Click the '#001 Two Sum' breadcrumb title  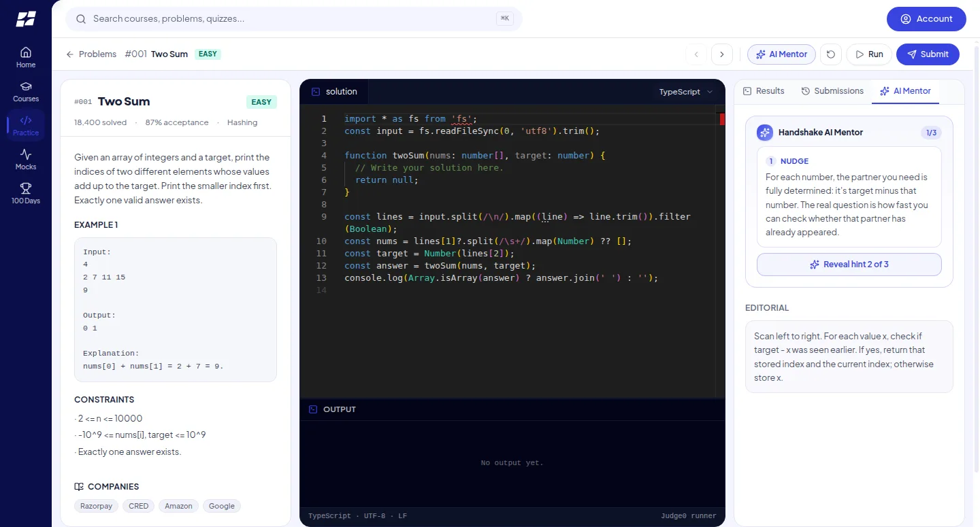point(157,54)
